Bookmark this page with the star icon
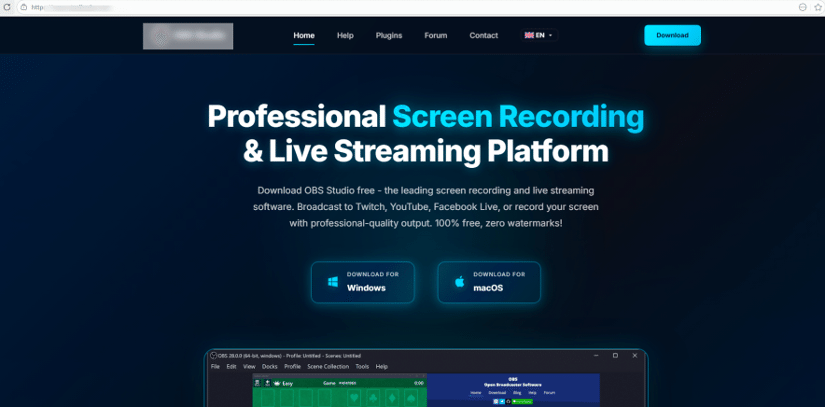826x408 pixels. (818, 7)
